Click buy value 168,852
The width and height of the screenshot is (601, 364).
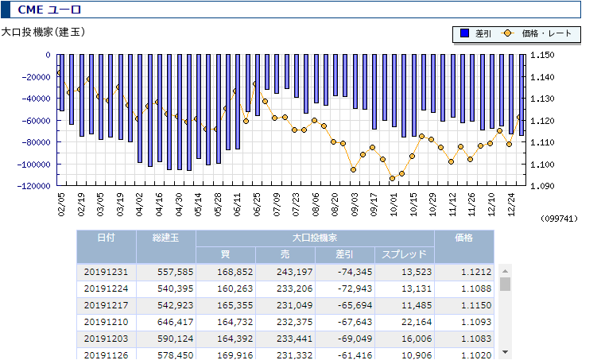[x=235, y=272]
